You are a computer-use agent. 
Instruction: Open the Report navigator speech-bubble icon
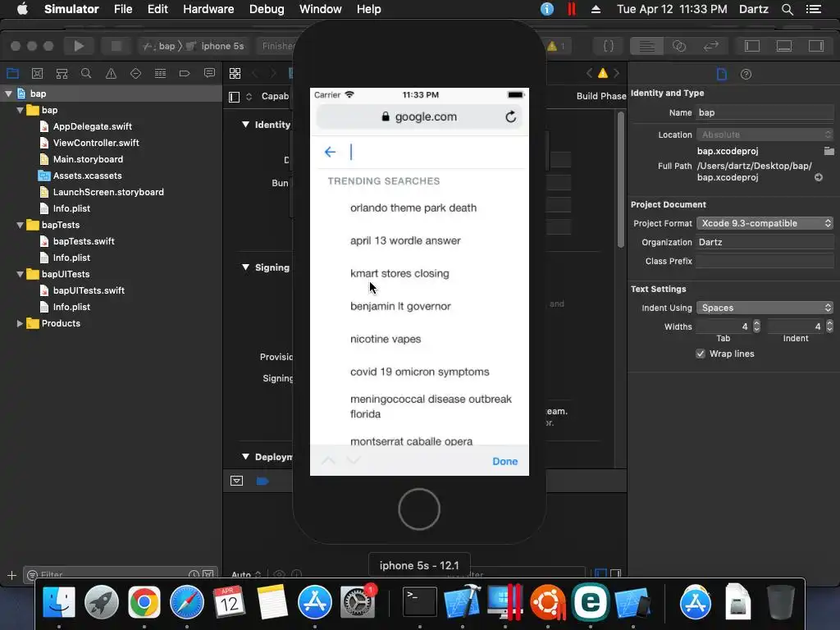coord(209,73)
